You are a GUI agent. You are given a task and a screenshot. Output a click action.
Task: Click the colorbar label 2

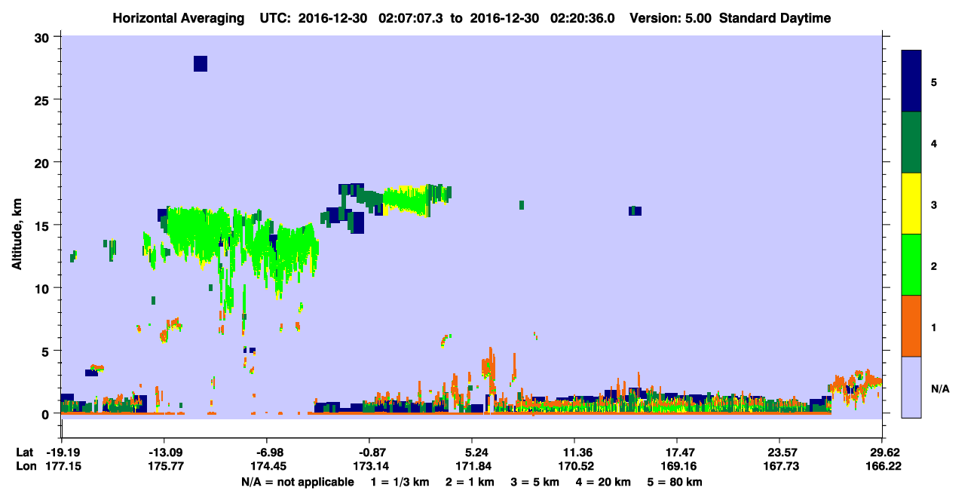pyautogui.click(x=933, y=265)
